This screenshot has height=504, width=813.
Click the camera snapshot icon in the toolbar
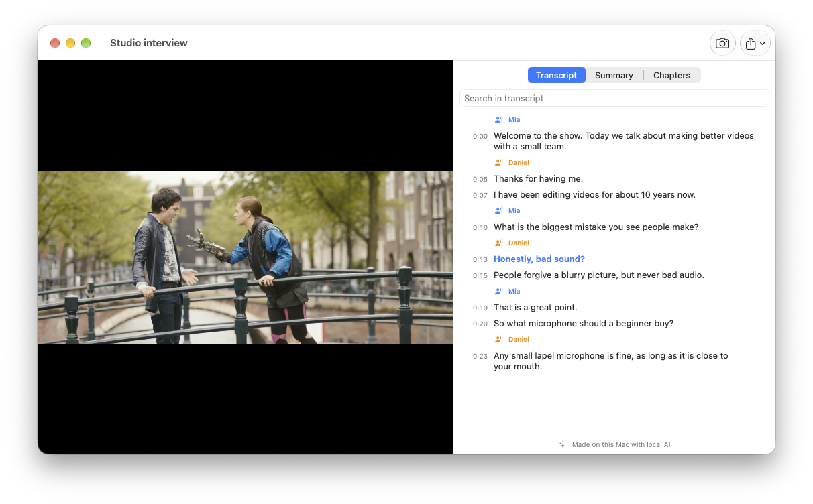(x=722, y=43)
